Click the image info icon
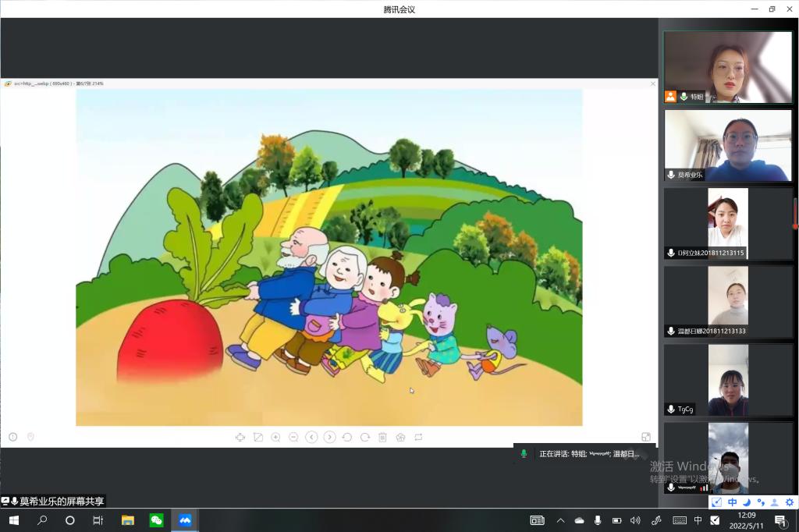This screenshot has height=532, width=799. point(13,437)
